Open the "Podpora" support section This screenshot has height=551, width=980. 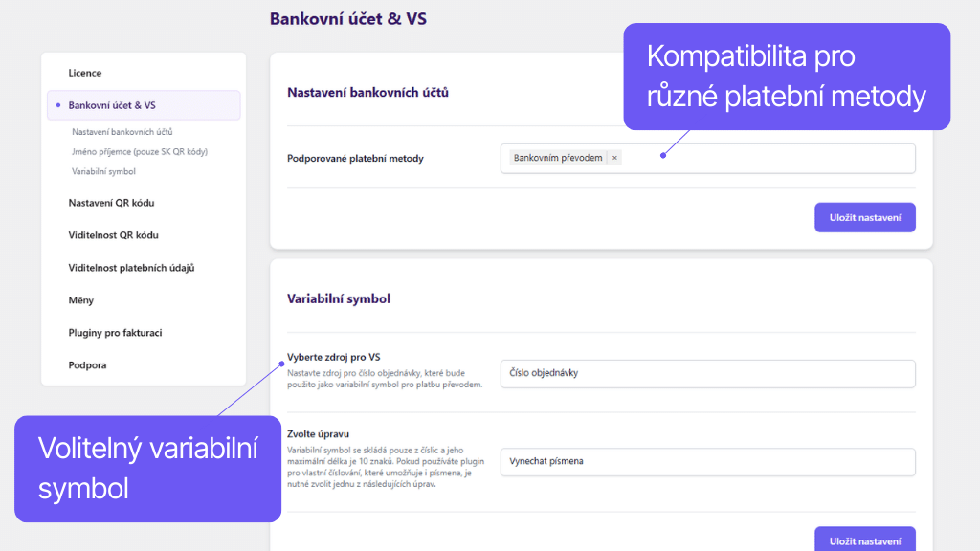point(86,364)
